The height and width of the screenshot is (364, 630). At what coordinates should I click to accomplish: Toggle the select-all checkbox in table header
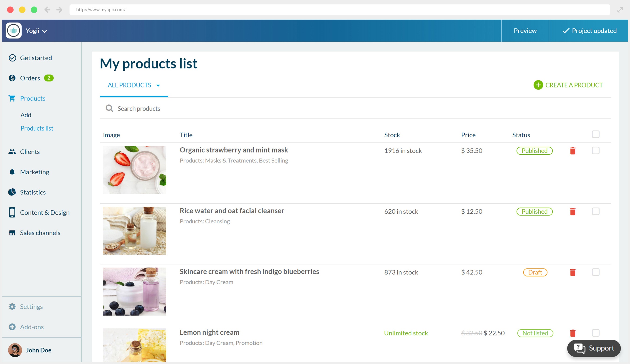coord(595,134)
